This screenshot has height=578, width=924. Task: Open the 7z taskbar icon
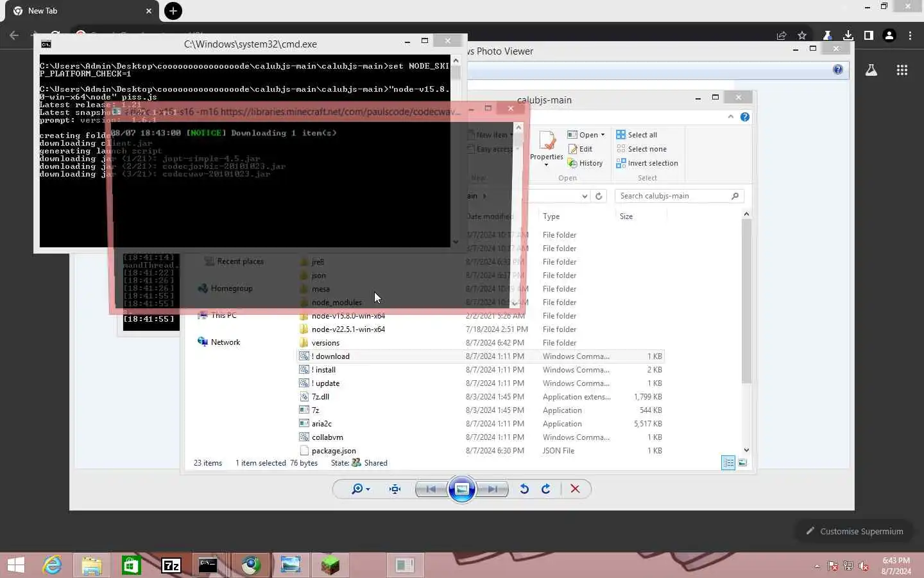pos(171,565)
